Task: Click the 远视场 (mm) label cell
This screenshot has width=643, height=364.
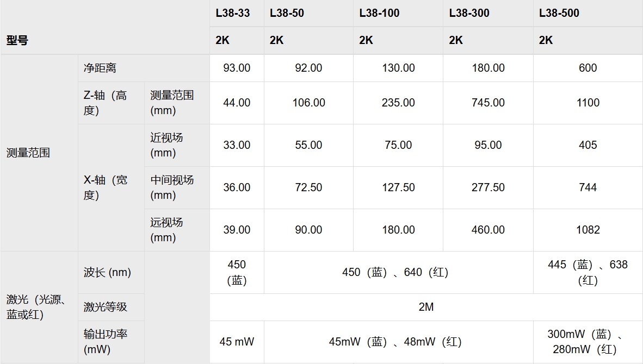Action: [166, 230]
